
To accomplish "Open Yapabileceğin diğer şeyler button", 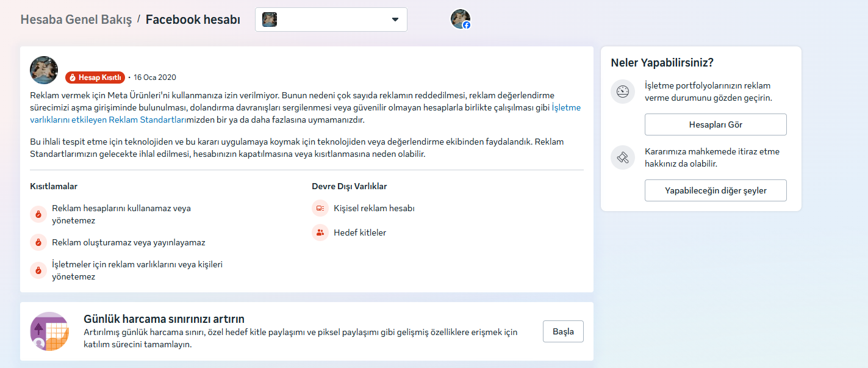I will (x=716, y=190).
